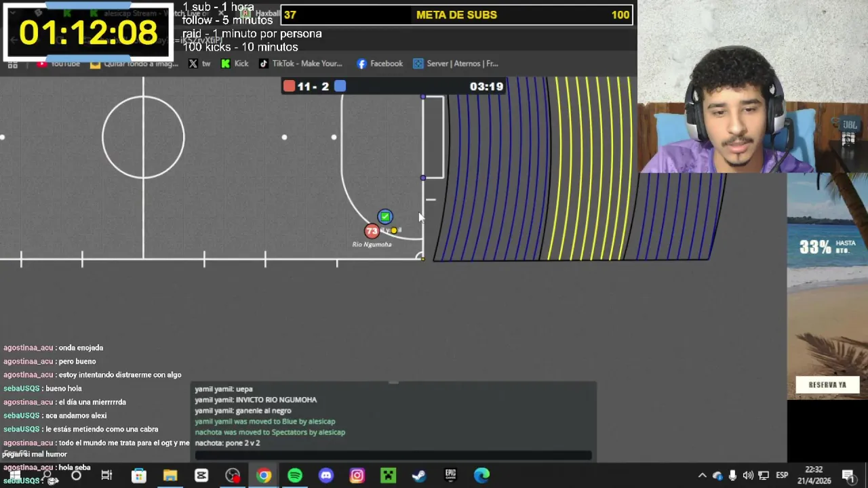This screenshot has height=488, width=868.
Task: Open CapCut from the taskbar
Action: 201,476
